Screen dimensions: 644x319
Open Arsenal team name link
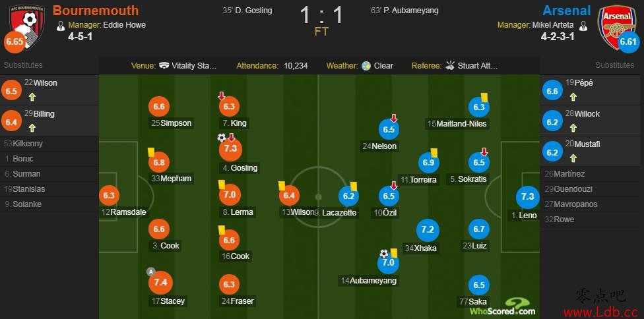click(x=567, y=11)
